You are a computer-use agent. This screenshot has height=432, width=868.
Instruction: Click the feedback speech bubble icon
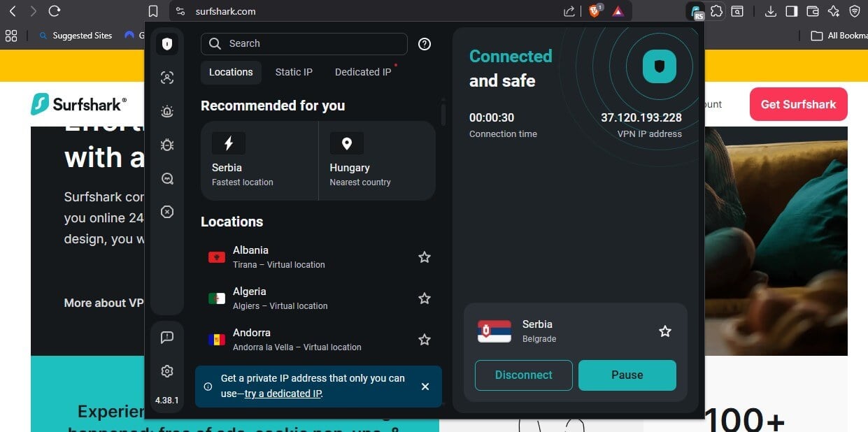tap(166, 338)
